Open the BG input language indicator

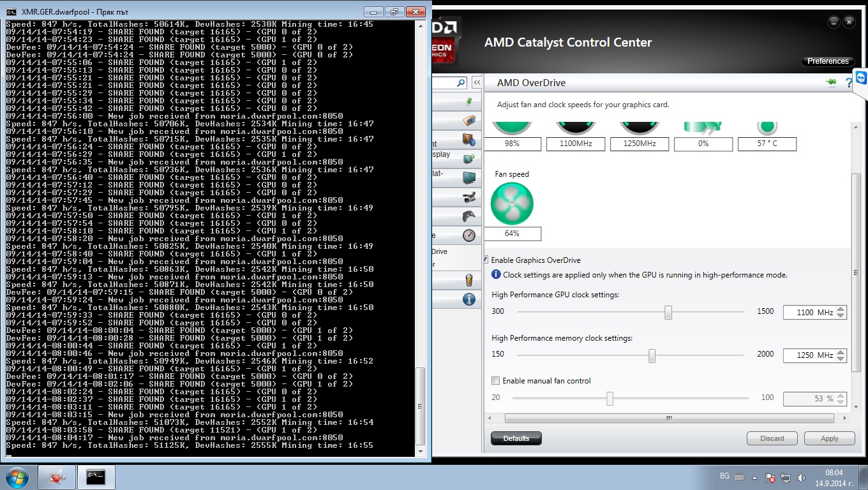(x=724, y=477)
